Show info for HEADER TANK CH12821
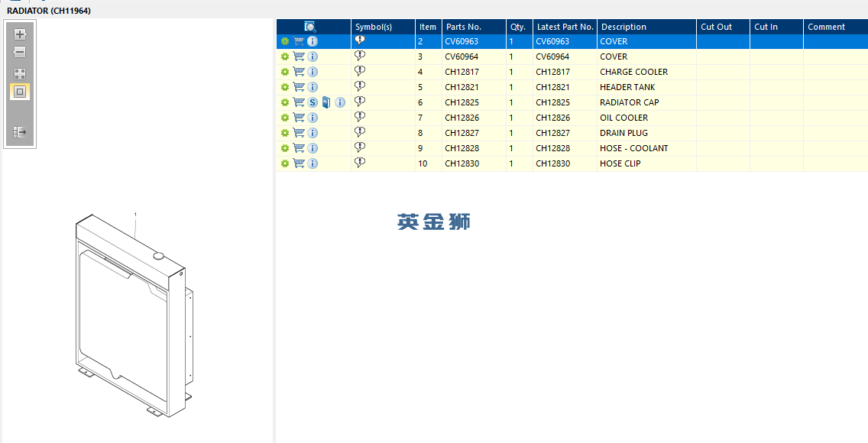The image size is (868, 443). click(313, 87)
